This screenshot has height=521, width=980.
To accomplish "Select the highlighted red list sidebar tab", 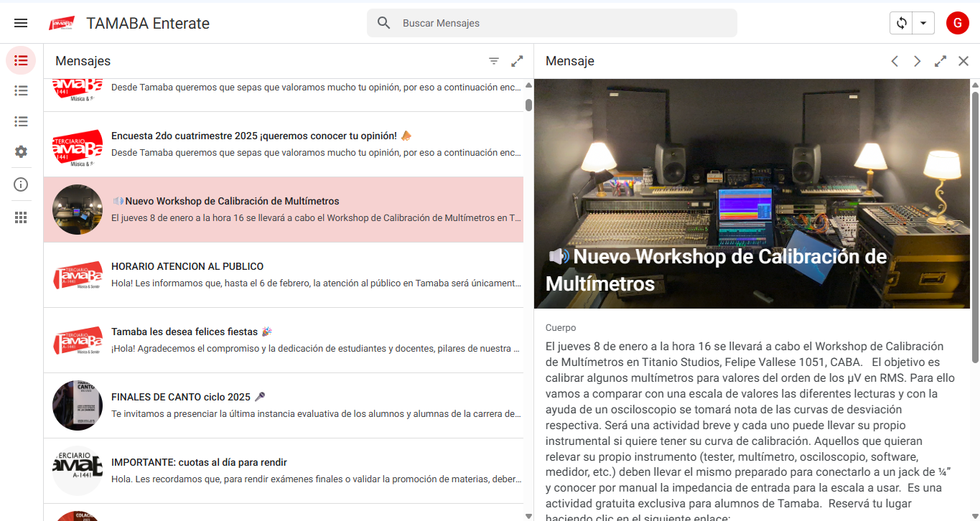I will pos(21,60).
